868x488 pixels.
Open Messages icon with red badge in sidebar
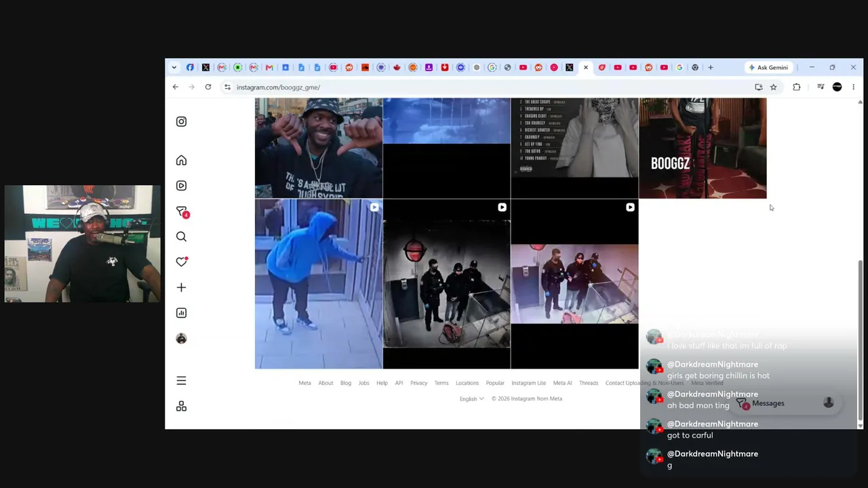pos(182,212)
